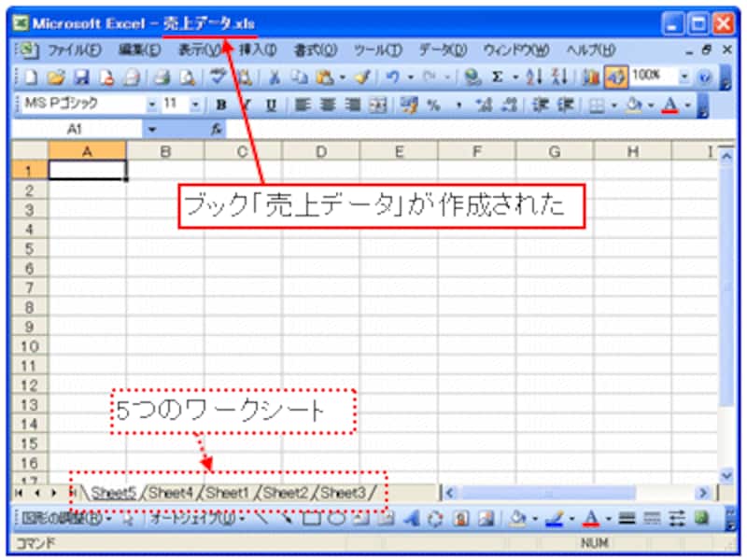Open the MS Pゴシック font dropdown
Image resolution: width=747 pixels, height=560 pixels.
(x=152, y=105)
